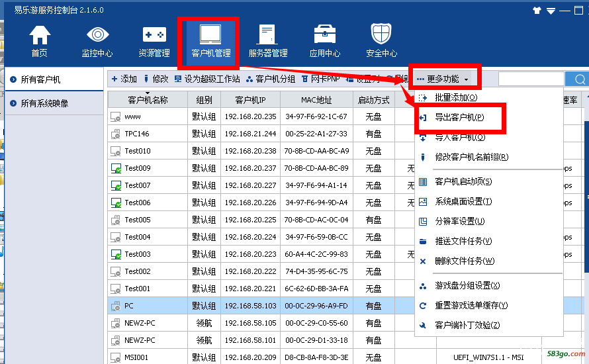Click the 批量添加 dotted-box icon
Screen dimensions: 589x364
point(423,98)
